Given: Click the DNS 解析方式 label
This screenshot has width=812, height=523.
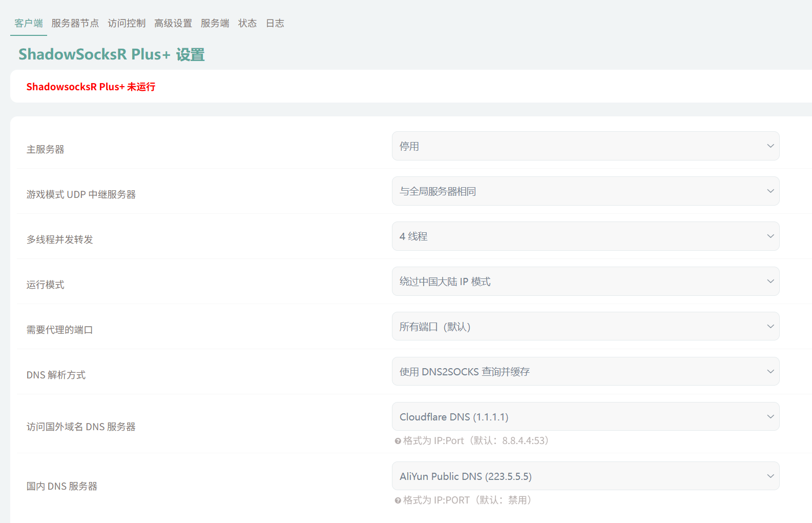Looking at the screenshot, I should point(56,375).
